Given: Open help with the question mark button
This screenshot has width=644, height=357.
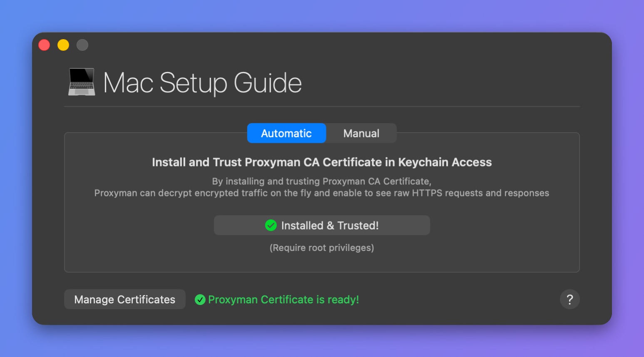Looking at the screenshot, I should point(570,299).
